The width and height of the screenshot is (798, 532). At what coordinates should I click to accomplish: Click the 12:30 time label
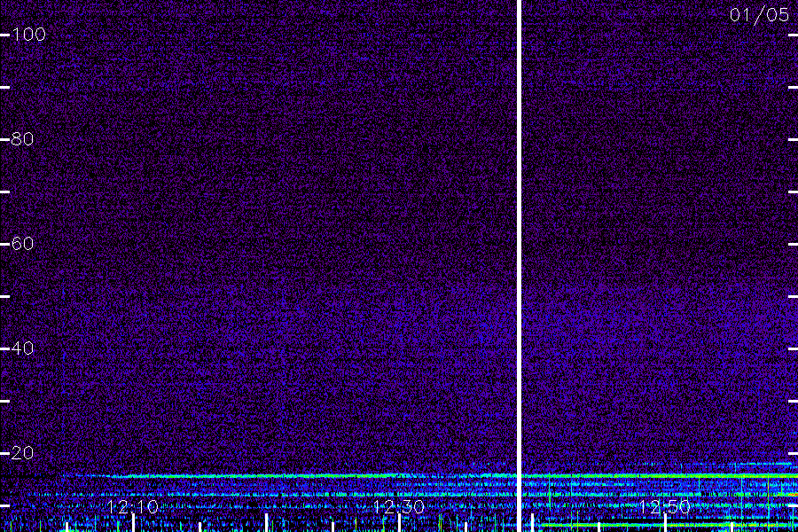click(398, 506)
